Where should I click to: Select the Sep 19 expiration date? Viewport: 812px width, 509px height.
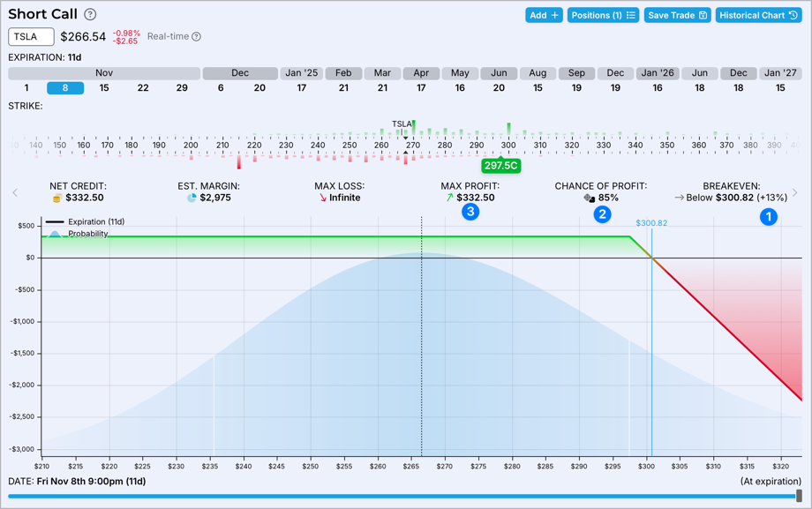pyautogui.click(x=576, y=88)
